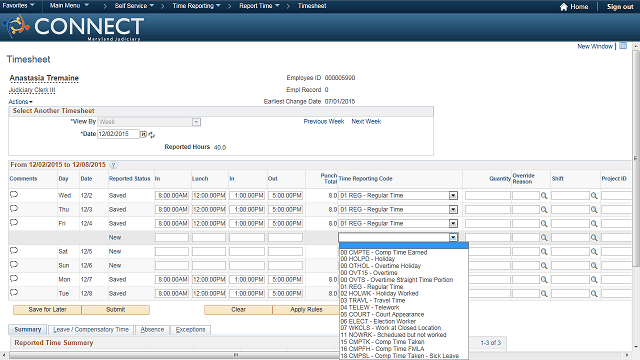Screen dimensions: 640x360
Task: Click Quantity field in Wed row
Action: click(x=488, y=196)
